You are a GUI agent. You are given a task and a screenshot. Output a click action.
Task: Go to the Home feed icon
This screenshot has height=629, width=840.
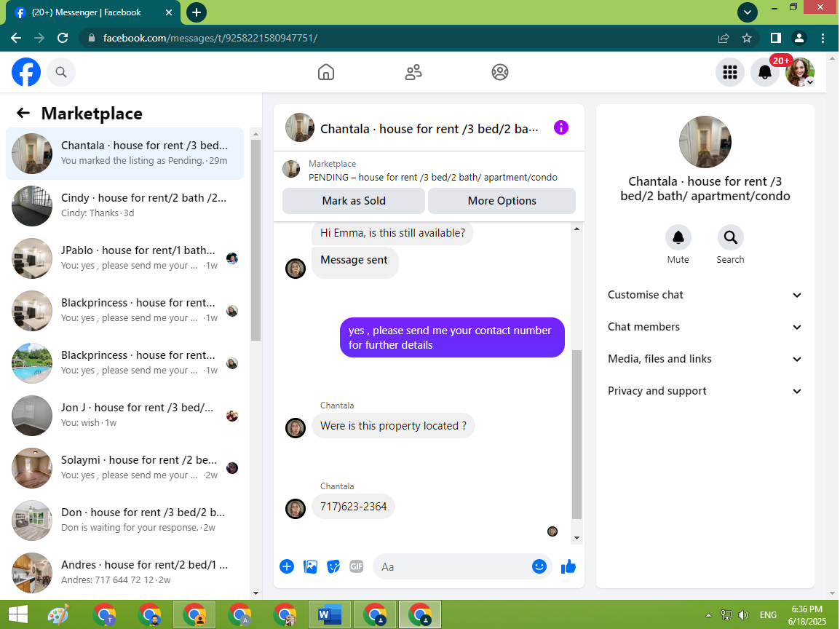click(x=325, y=72)
